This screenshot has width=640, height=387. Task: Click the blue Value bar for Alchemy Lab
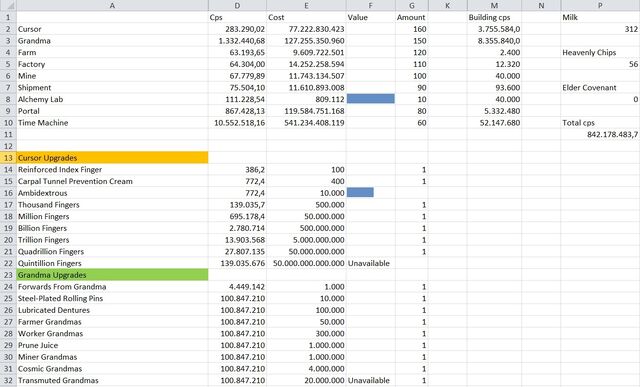371,98
